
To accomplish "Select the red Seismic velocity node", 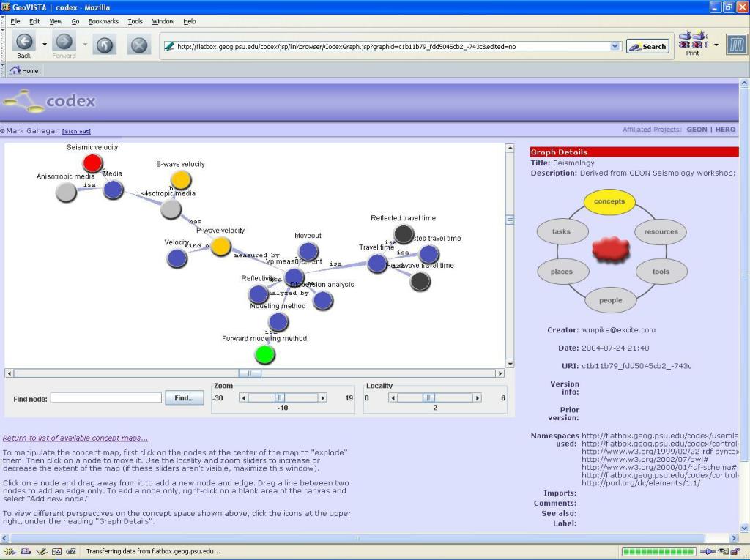I will (x=92, y=163).
